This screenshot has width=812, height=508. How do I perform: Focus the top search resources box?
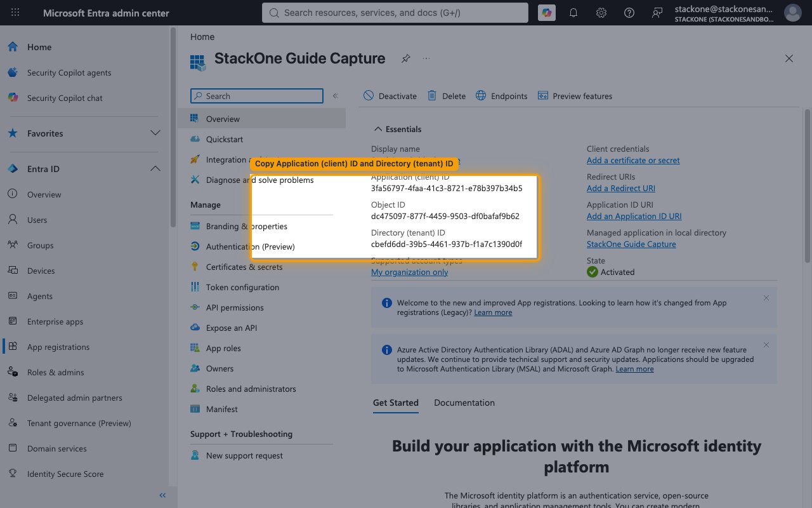(395, 13)
